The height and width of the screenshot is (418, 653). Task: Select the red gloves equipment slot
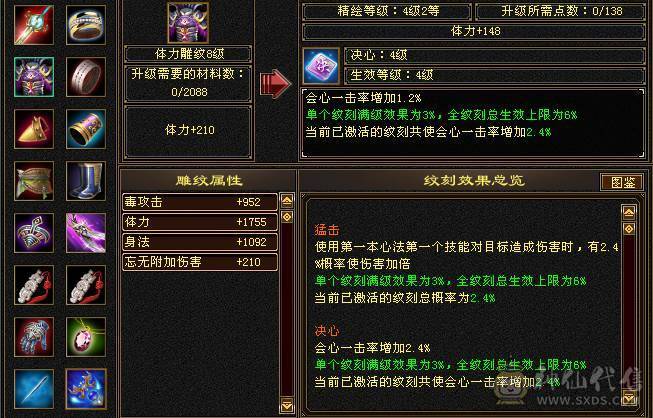(x=34, y=337)
